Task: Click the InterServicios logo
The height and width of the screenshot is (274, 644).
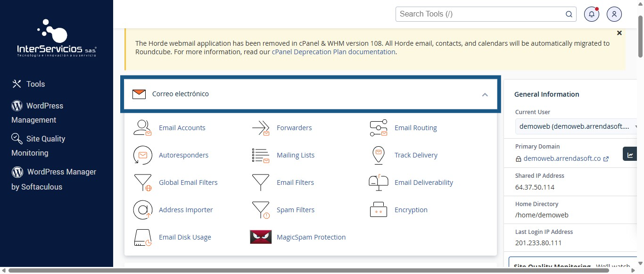Action: coord(57,39)
